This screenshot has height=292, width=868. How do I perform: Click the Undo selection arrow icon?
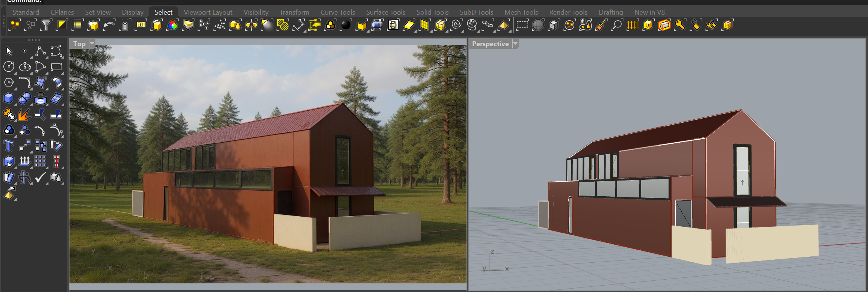[x=109, y=25]
